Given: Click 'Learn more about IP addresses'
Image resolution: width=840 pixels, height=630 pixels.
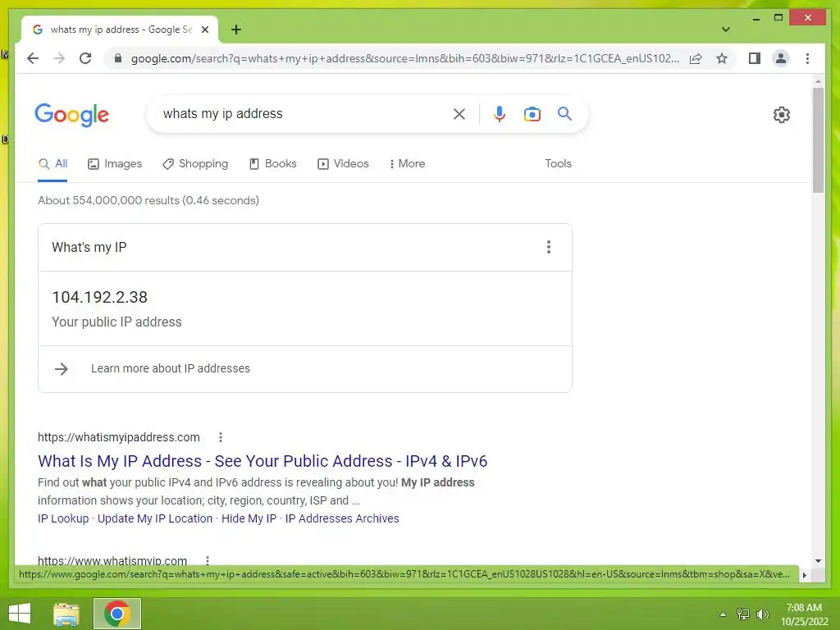Looking at the screenshot, I should click(x=171, y=368).
